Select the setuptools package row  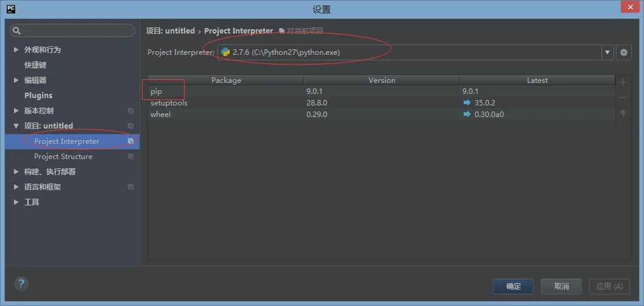(381, 102)
